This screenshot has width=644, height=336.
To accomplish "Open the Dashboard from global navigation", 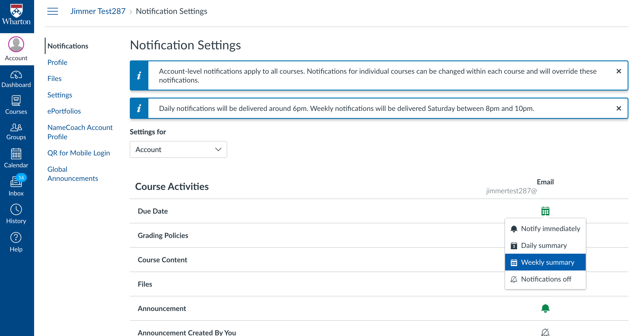I will pos(16,79).
